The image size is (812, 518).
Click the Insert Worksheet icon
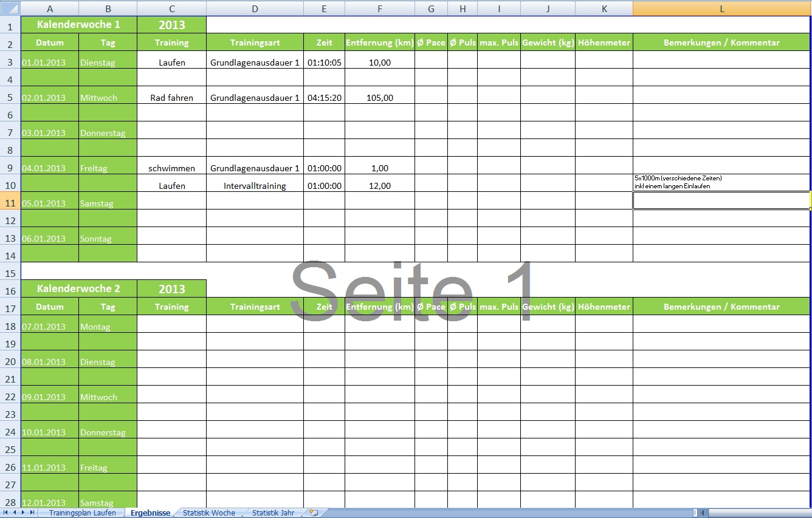pyautogui.click(x=314, y=513)
